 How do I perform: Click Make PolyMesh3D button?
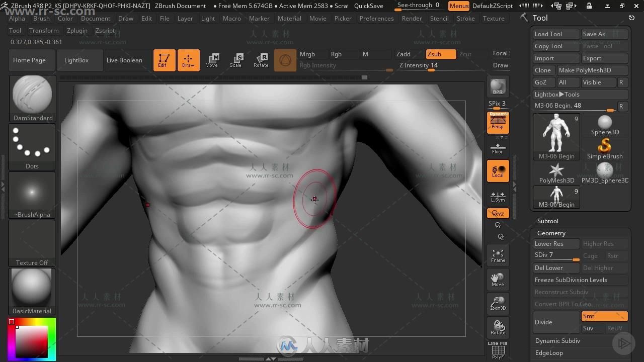[592, 70]
